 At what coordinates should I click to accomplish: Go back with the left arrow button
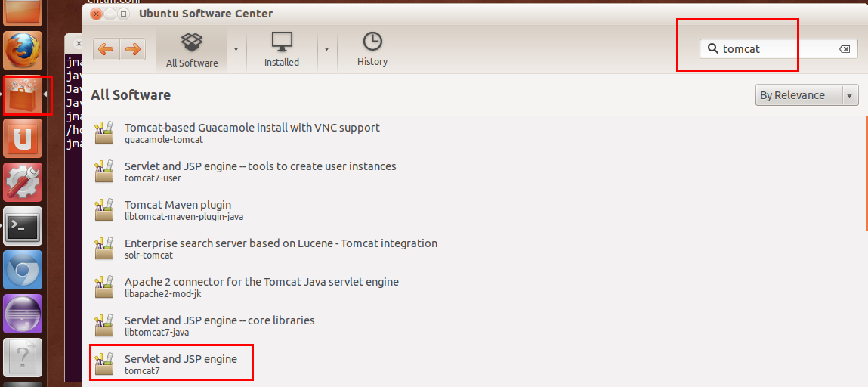pyautogui.click(x=107, y=49)
